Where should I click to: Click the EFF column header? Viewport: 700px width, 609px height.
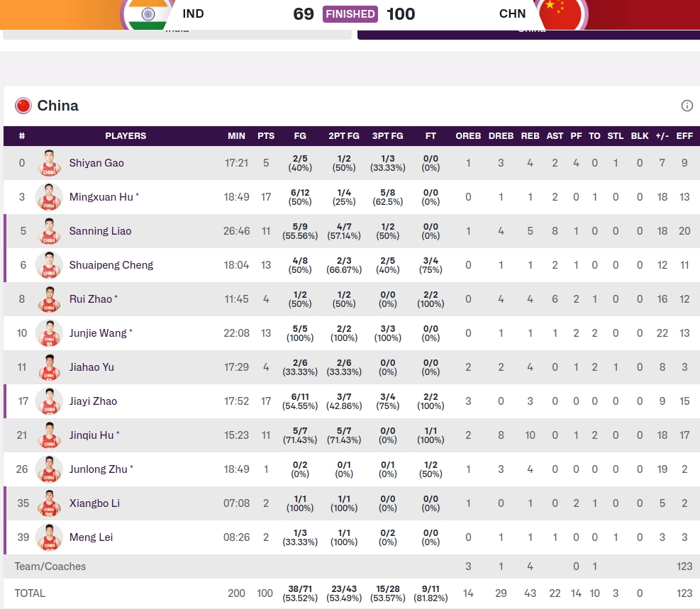click(684, 136)
